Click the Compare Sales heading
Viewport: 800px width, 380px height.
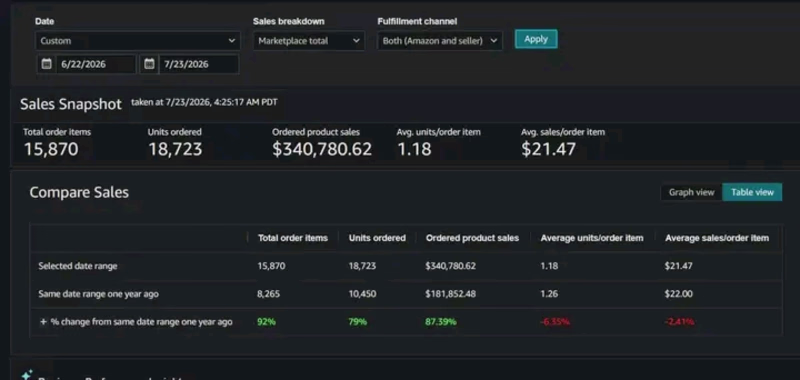point(79,192)
